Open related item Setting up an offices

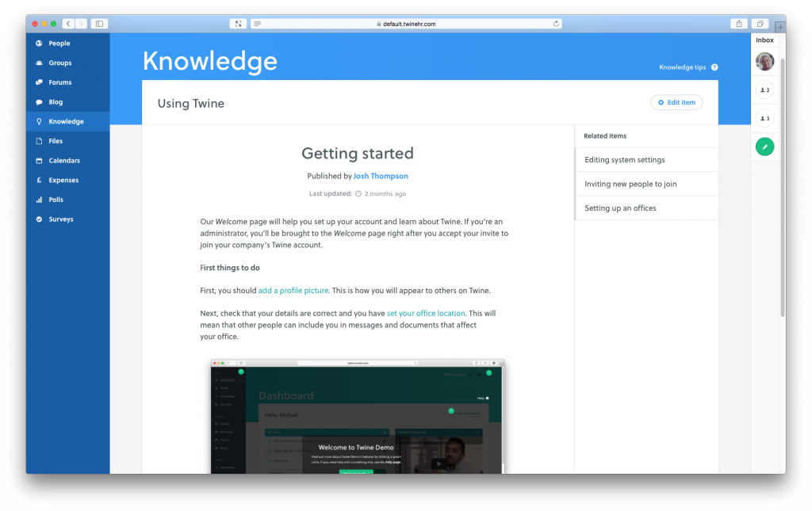646,208
